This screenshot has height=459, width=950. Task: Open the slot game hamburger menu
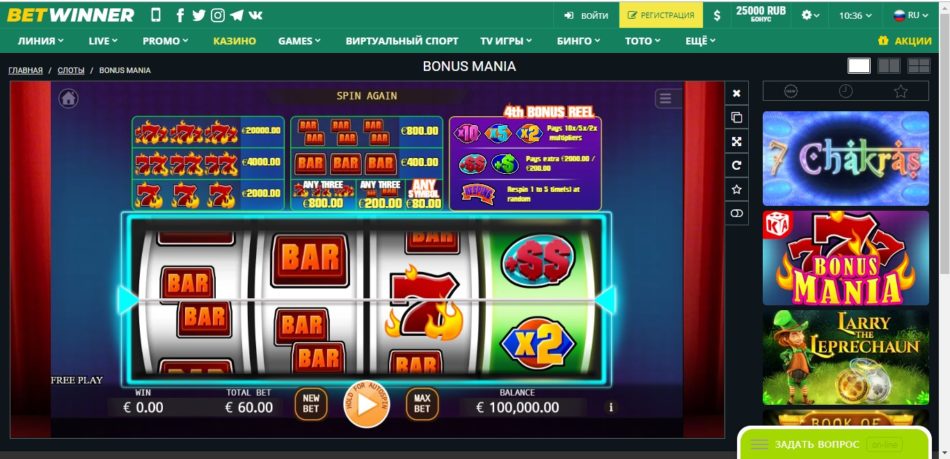665,99
